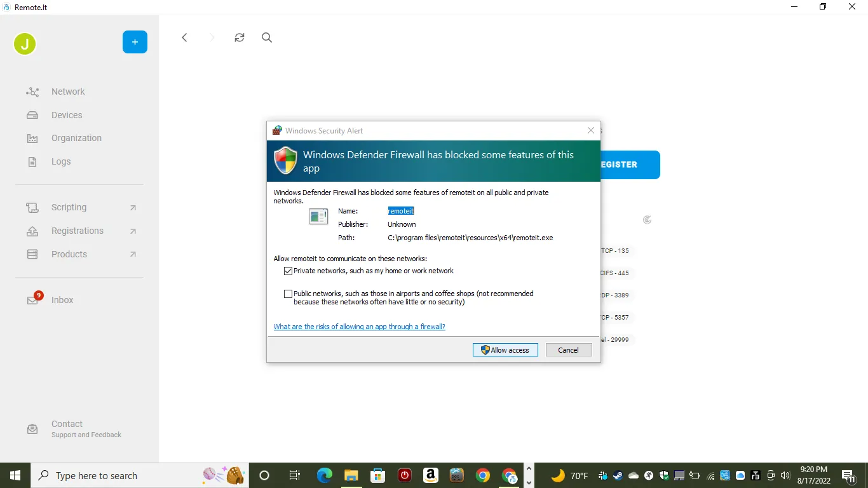The image size is (868, 488).
Task: Click the circular scan icon behind dialog
Action: pos(647,220)
